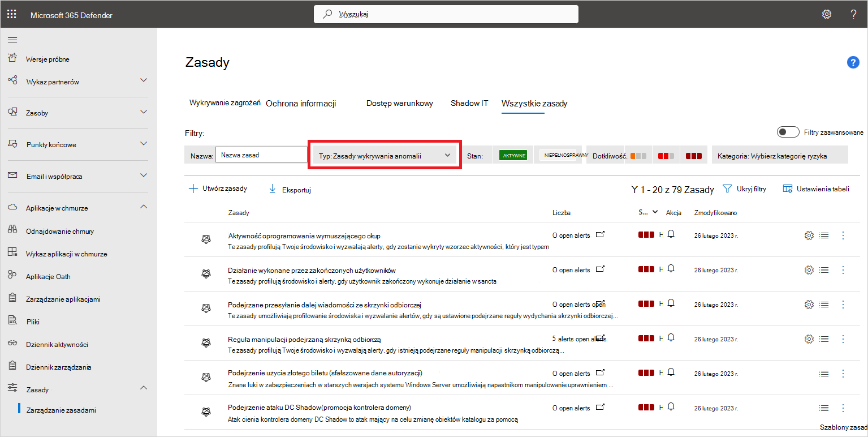Click bell icon in Podejrzane przesyłanie row

coord(671,303)
